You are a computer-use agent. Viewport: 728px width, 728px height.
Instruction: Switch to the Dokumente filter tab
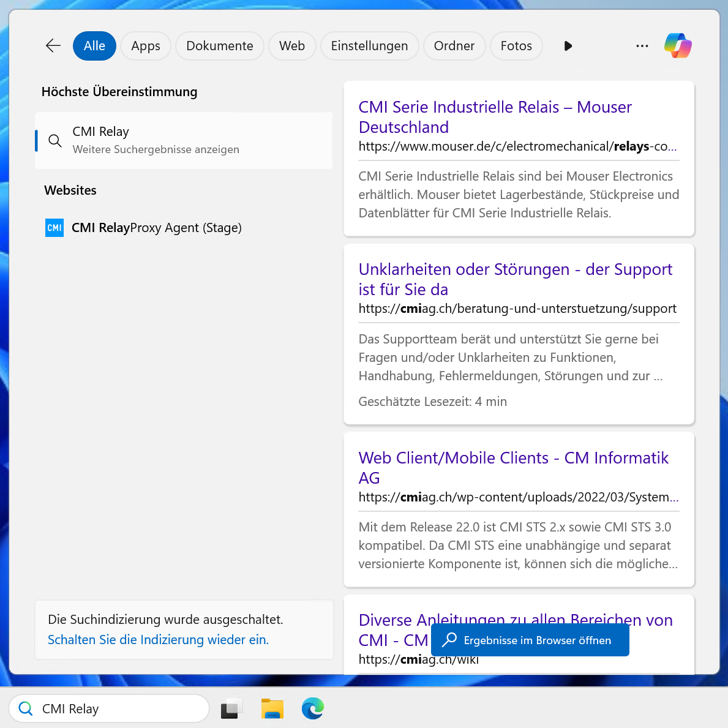[220, 46]
